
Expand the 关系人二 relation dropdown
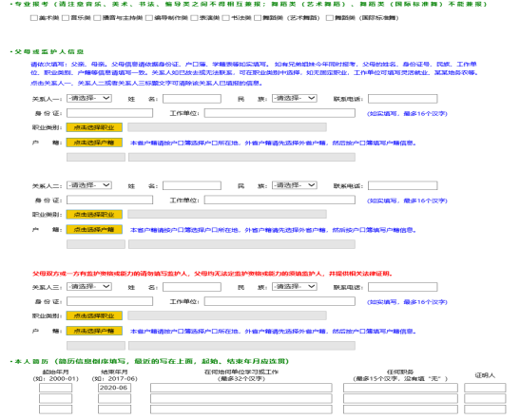click(x=89, y=185)
